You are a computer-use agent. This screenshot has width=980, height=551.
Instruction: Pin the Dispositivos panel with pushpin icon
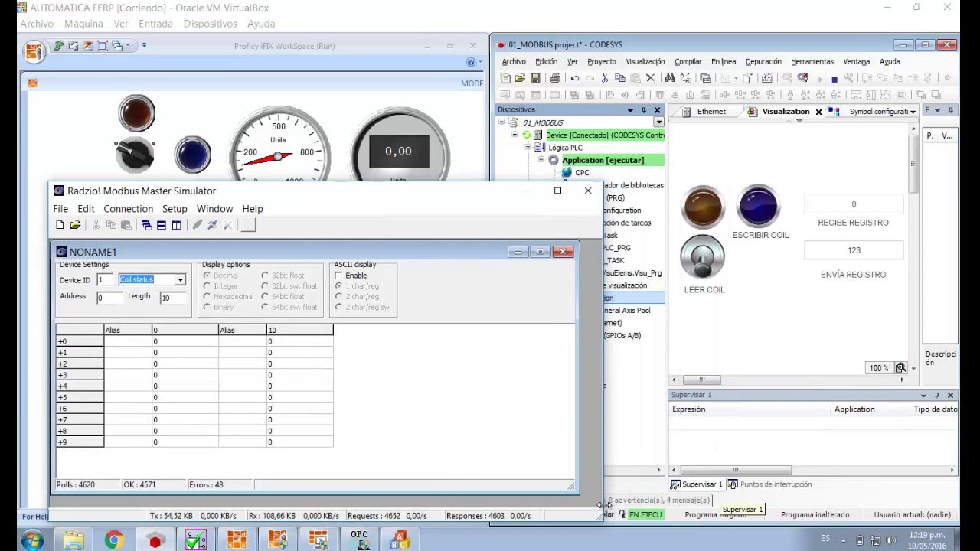(644, 110)
